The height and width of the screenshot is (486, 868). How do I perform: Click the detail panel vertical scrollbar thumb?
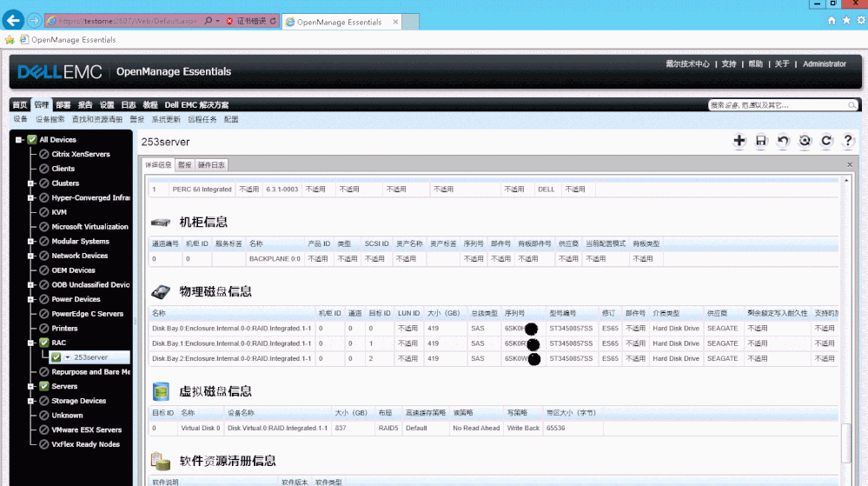pos(845,443)
